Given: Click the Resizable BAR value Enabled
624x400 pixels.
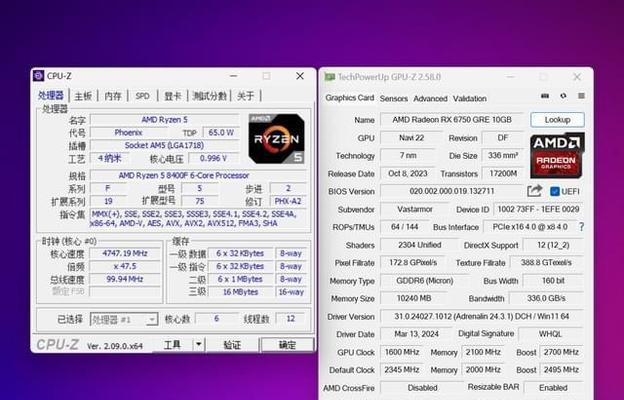Looking at the screenshot, I should pos(553,387).
